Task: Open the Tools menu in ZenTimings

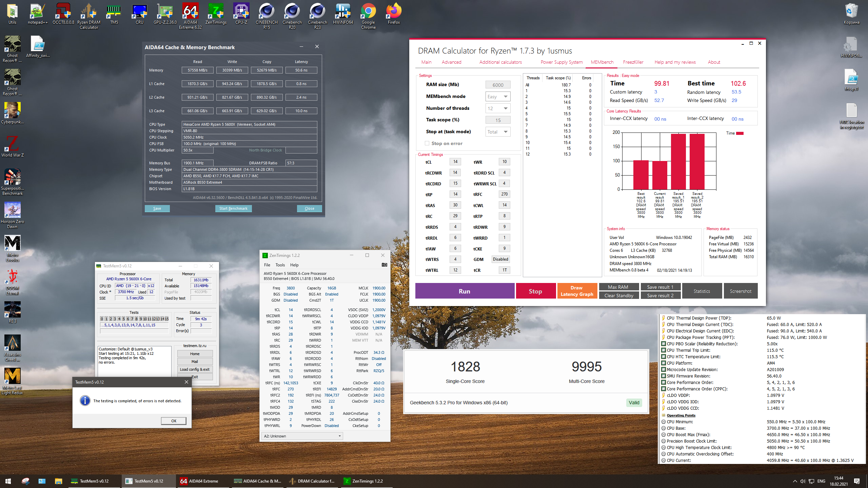Action: (280, 265)
